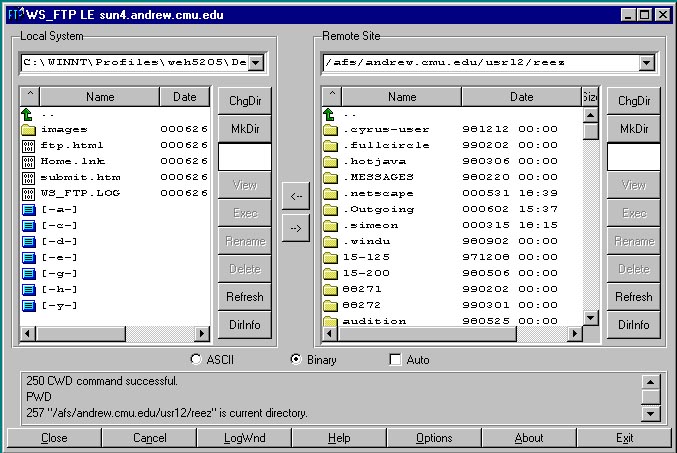
Task: Click the remote file mask input field
Action: click(x=634, y=157)
